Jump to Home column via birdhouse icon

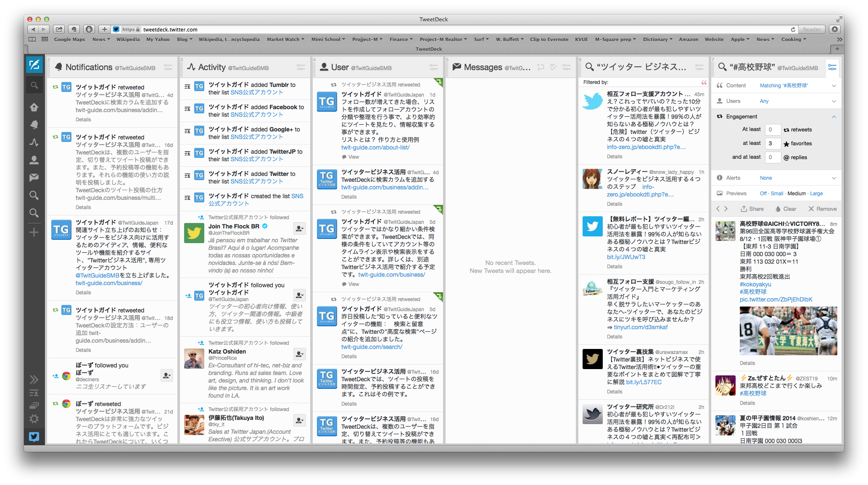click(34, 107)
